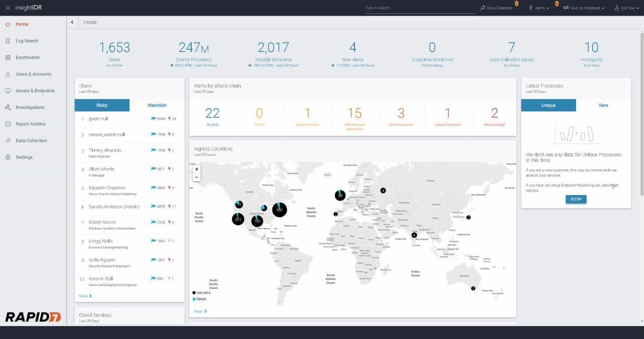
Task: Open the 2 Mission target stage
Action: (x=494, y=117)
